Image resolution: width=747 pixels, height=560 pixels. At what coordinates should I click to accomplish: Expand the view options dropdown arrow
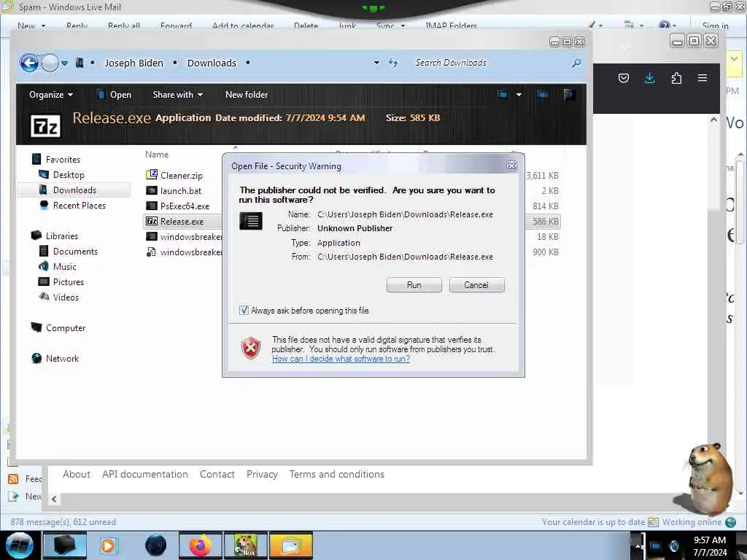[519, 94]
